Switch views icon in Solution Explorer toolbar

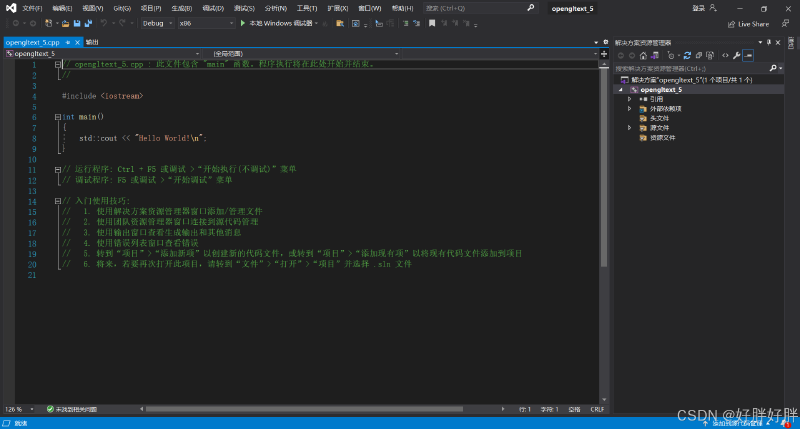click(655, 56)
